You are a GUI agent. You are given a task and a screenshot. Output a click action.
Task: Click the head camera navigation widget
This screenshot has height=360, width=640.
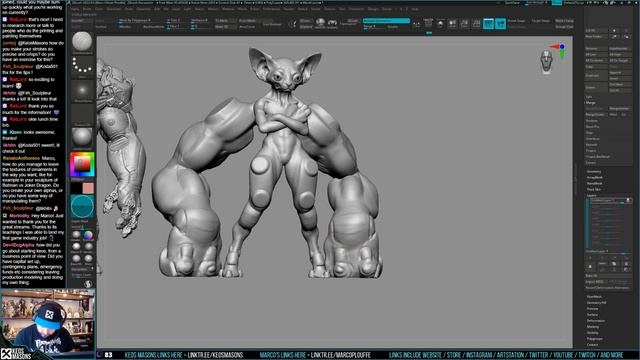[546, 62]
